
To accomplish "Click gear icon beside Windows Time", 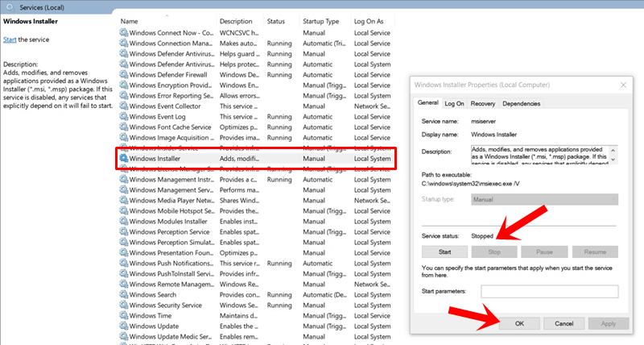I will pyautogui.click(x=124, y=315).
